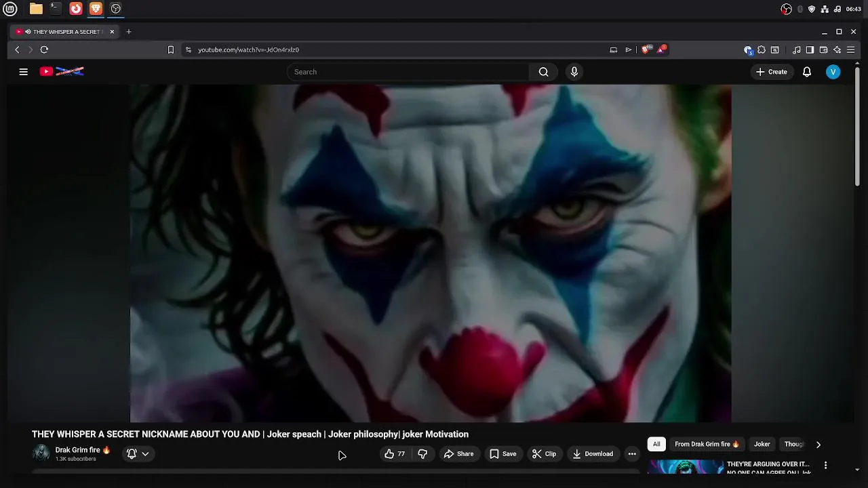Viewport: 868px width, 488px height.
Task: Create a Clip of the video
Action: [544, 454]
